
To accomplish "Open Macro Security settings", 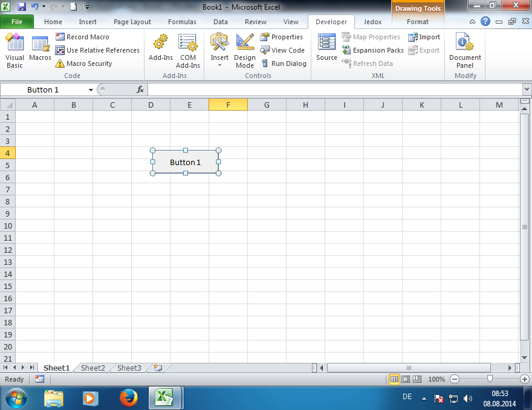I will (x=83, y=63).
